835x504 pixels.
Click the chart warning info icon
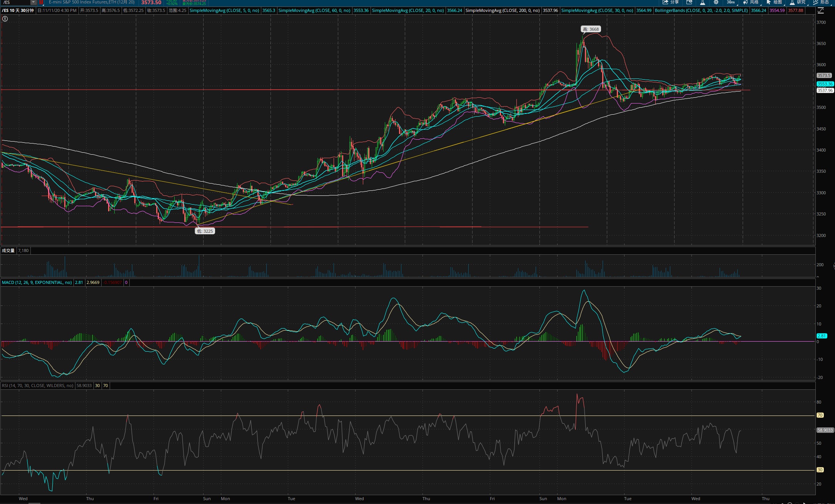pos(5,18)
